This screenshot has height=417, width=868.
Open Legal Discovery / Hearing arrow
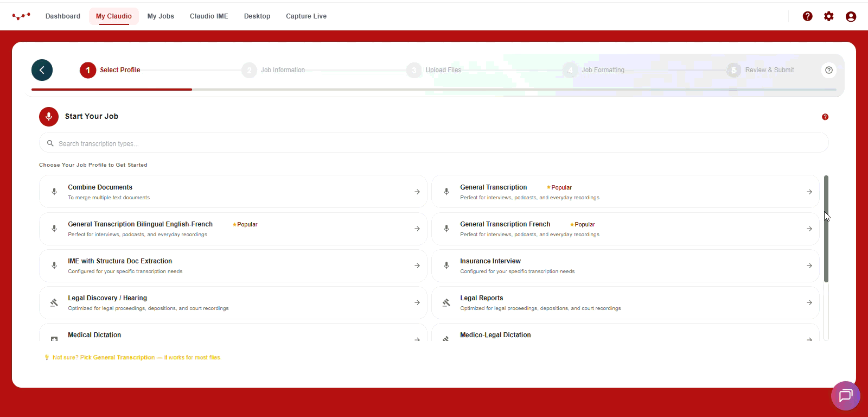point(417,302)
